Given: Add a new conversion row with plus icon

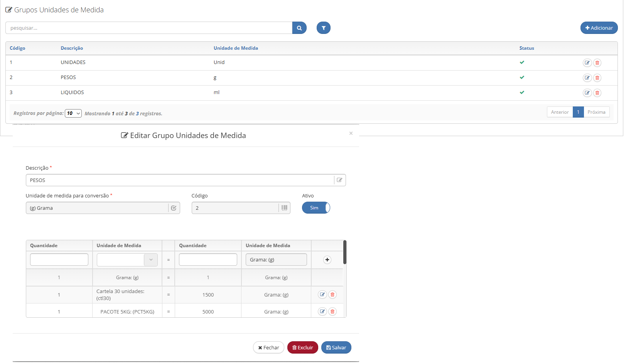Looking at the screenshot, I should click(x=327, y=260).
